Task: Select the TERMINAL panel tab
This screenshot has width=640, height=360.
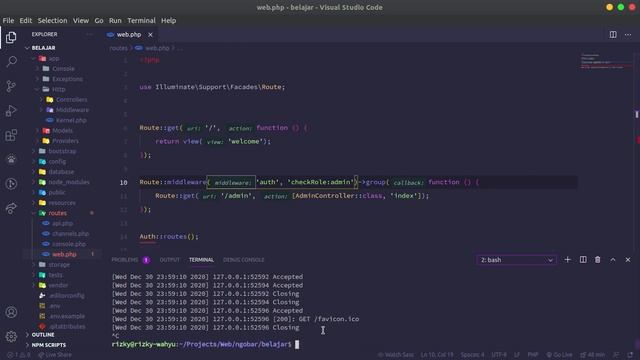Action: [201, 260]
